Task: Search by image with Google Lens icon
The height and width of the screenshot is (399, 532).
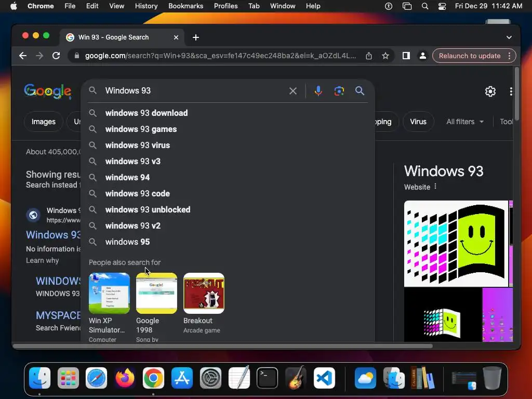Action: tap(339, 90)
